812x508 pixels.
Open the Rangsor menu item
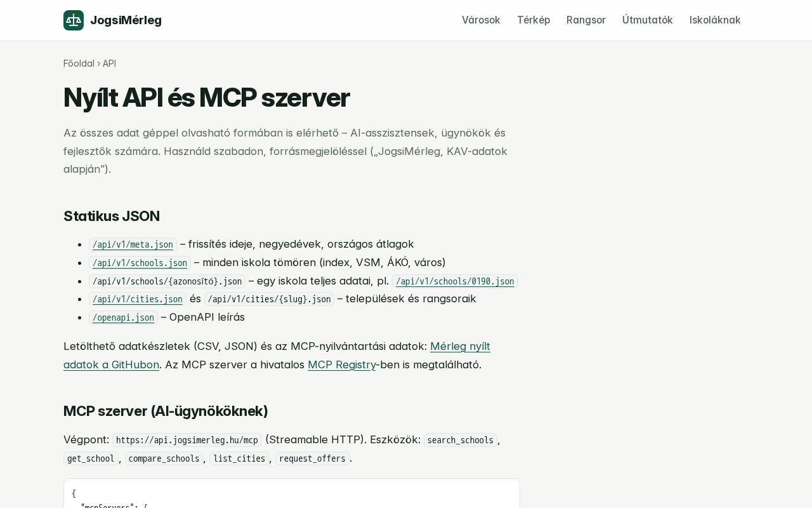coord(586,20)
